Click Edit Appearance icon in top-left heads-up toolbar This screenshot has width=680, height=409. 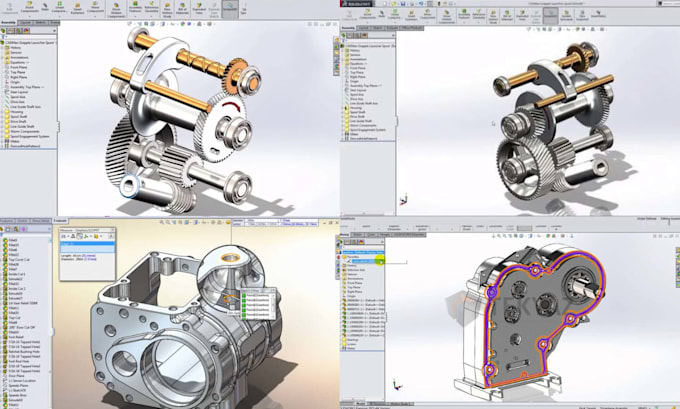(183, 24)
